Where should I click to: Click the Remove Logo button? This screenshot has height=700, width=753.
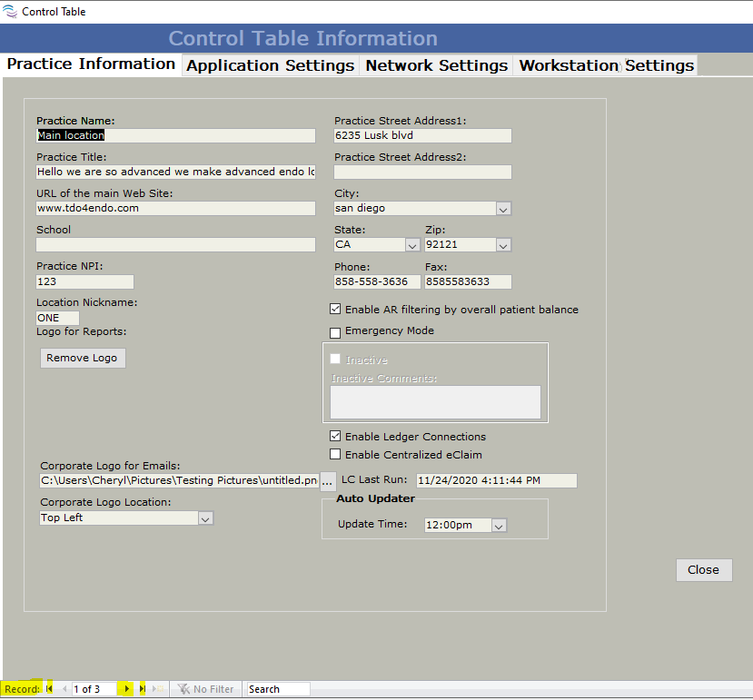[82, 358]
